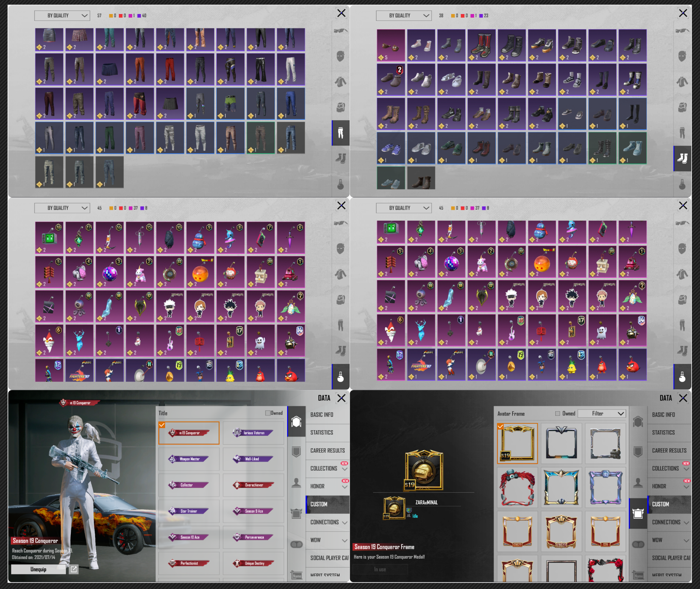Select the highlighted ornament icon in the middle-left ornaments panel

[x=341, y=376]
